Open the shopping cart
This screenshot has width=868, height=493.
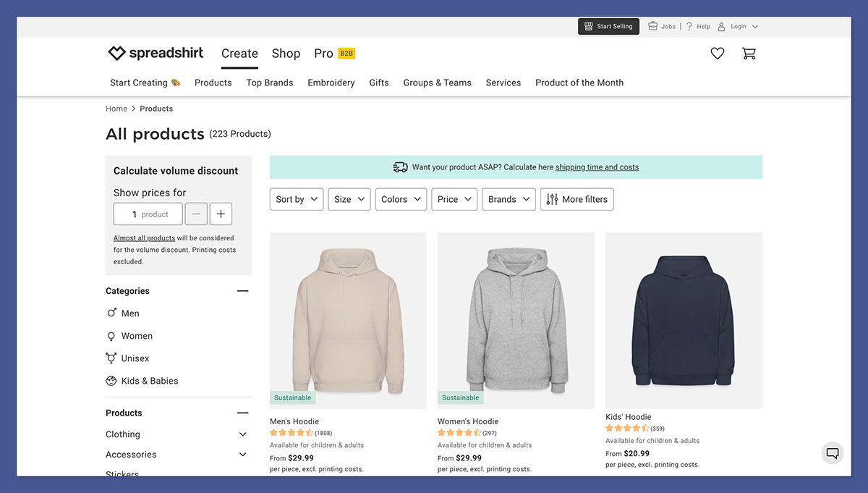[749, 53]
